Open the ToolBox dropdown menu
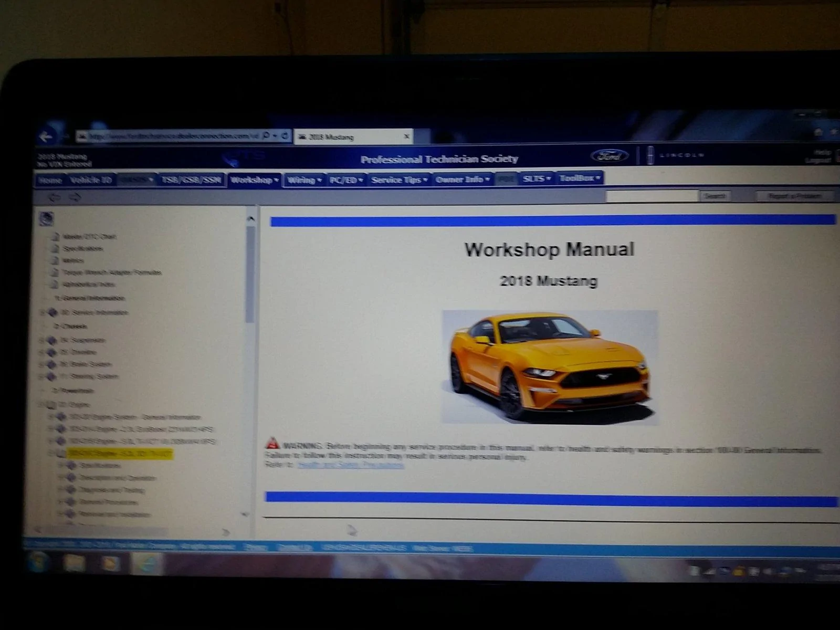Screen dimensions: 840x630 [x=580, y=178]
